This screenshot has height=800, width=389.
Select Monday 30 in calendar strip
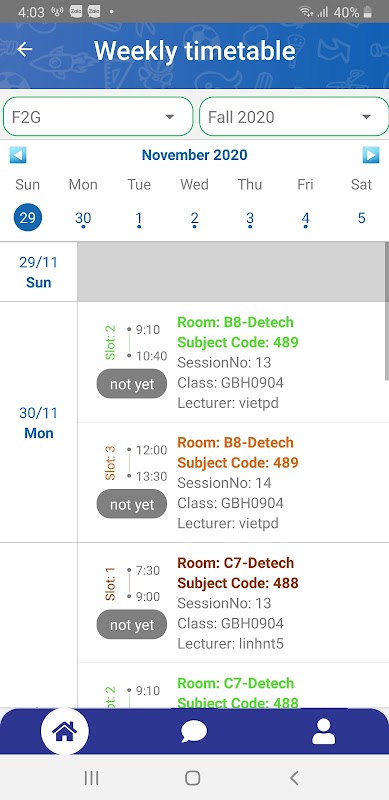tap(83, 218)
